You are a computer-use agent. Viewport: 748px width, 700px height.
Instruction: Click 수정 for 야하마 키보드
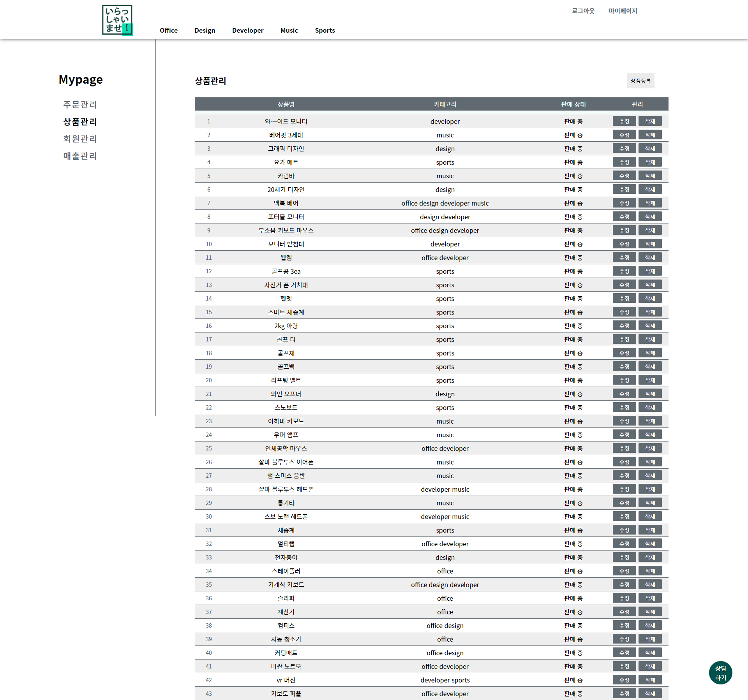tap(624, 421)
